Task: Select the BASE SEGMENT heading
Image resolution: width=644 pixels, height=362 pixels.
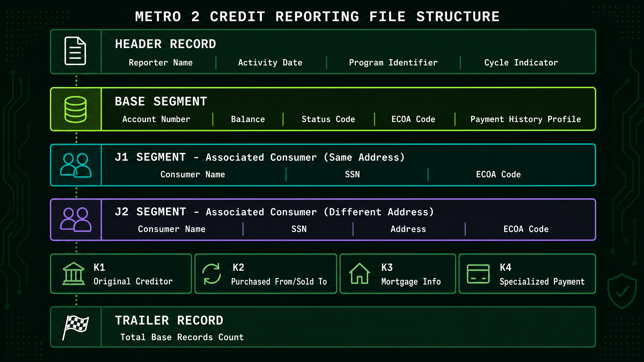Action: [161, 102]
